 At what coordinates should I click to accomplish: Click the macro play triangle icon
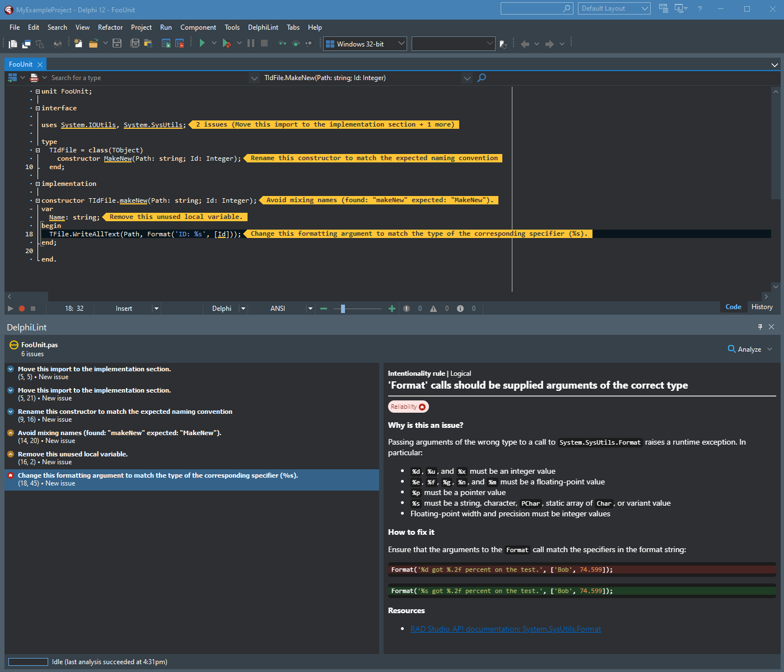point(11,309)
